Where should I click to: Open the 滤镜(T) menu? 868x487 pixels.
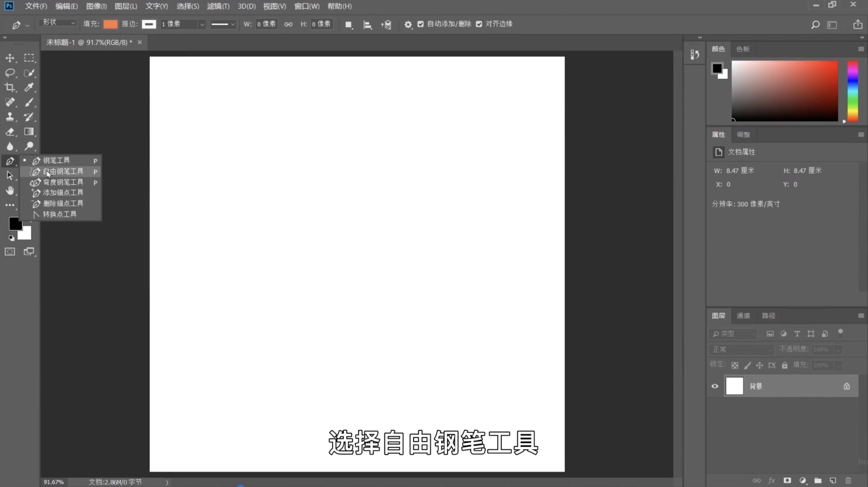pyautogui.click(x=218, y=6)
